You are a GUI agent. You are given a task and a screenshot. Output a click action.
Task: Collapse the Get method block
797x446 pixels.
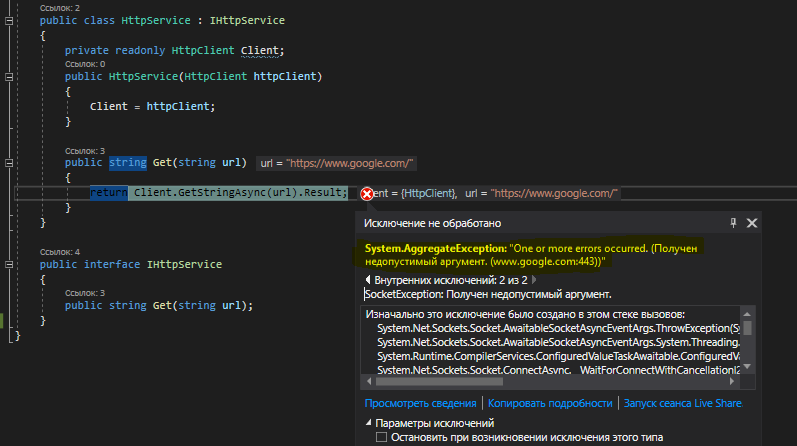pyautogui.click(x=9, y=162)
